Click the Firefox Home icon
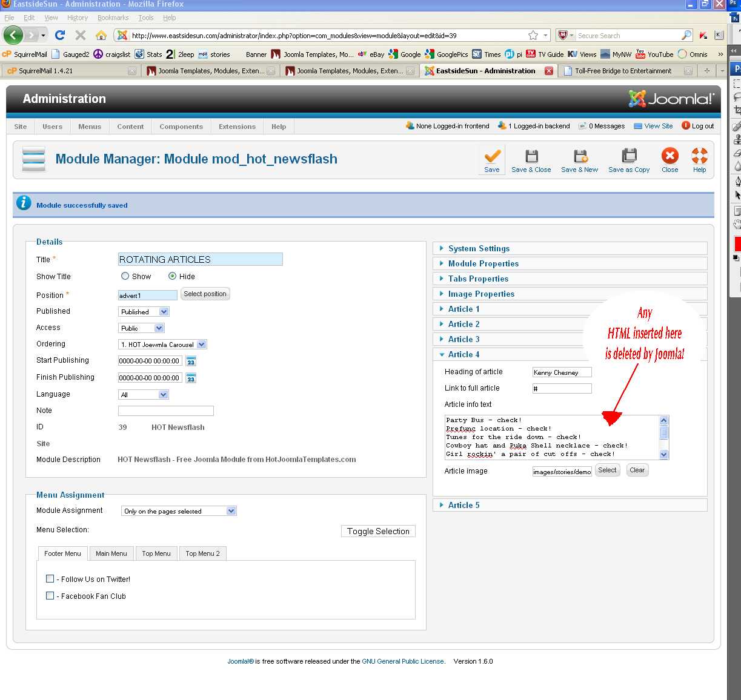The height and width of the screenshot is (700, 741). (101, 35)
